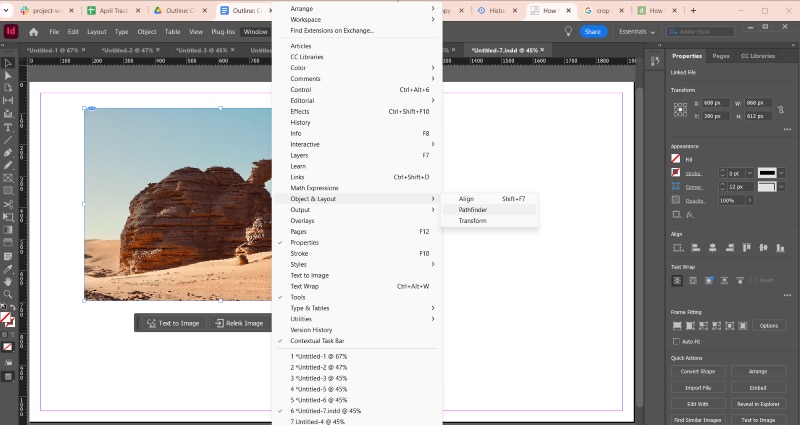Select the Gap tool
Viewport: 800px width, 425px height.
coord(8,101)
